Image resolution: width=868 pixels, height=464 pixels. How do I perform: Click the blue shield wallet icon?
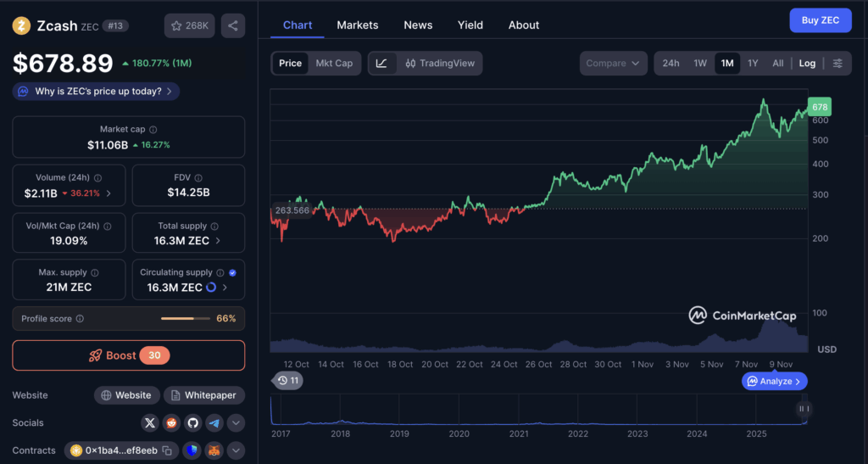tap(192, 450)
